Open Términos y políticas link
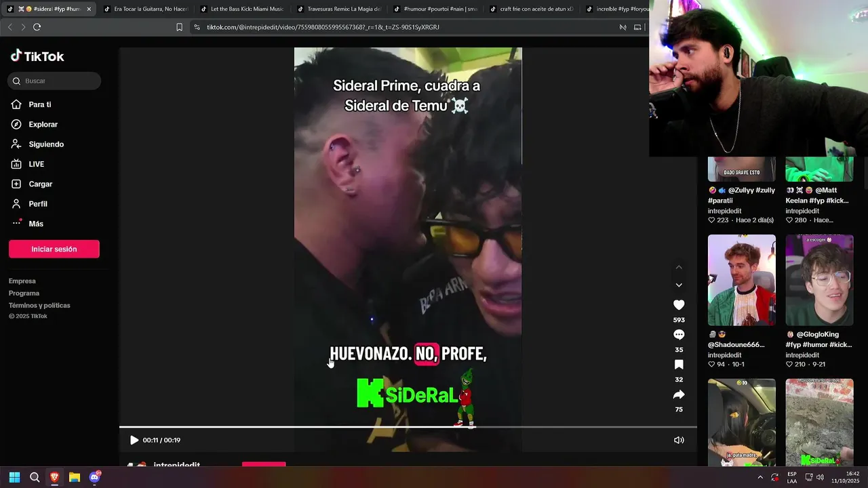Screen dimensions: 868x488 39,306
